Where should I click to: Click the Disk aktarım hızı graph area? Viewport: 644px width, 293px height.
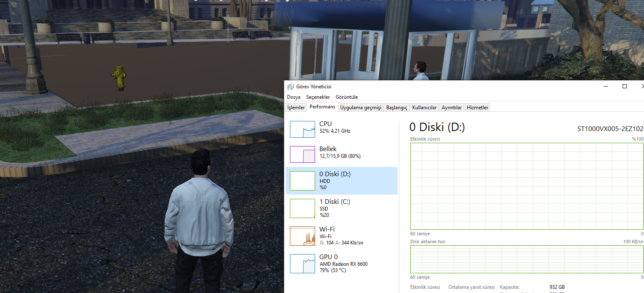(x=527, y=260)
